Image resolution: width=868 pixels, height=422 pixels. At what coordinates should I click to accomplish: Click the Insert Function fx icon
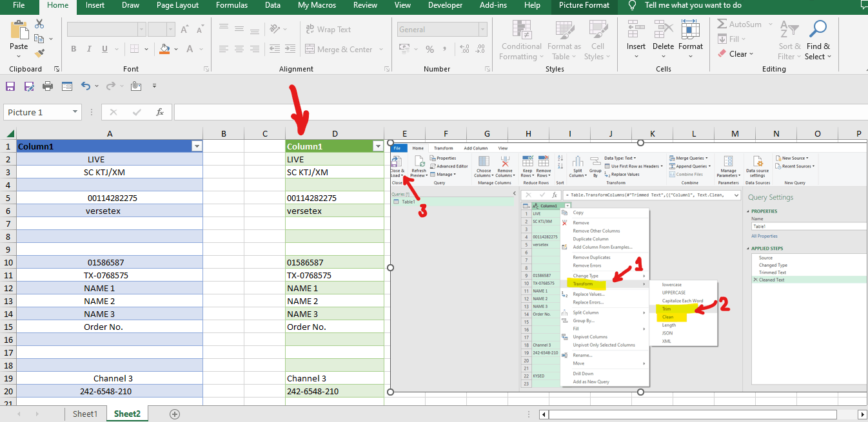click(160, 112)
